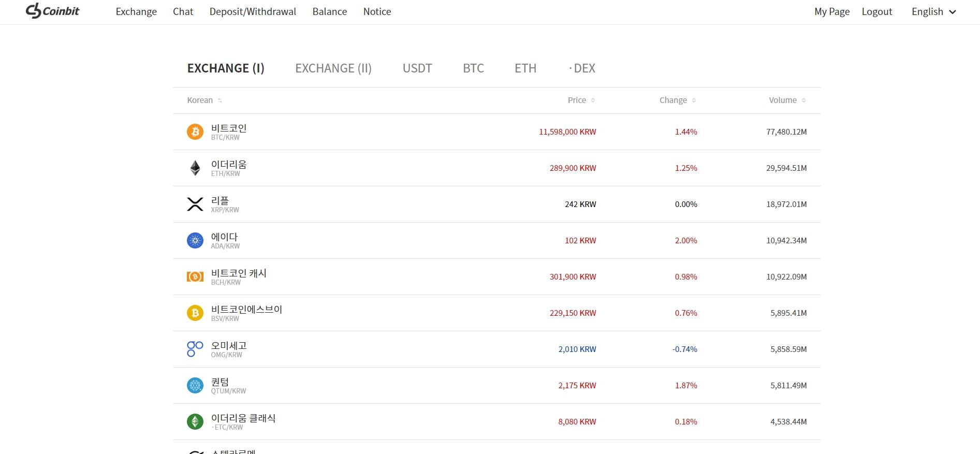Click volume 4,538.44M
The image size is (980, 454).
click(788, 422)
